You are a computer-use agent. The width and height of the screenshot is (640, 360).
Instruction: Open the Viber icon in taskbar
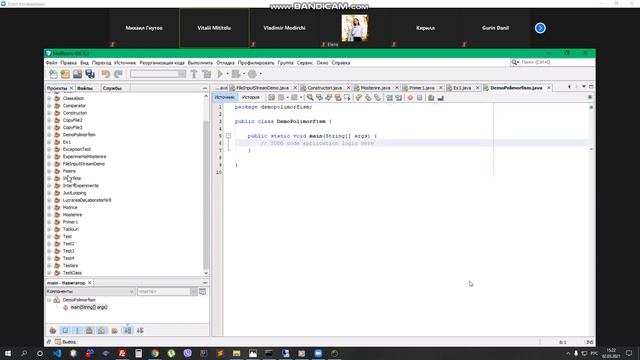tap(187, 353)
